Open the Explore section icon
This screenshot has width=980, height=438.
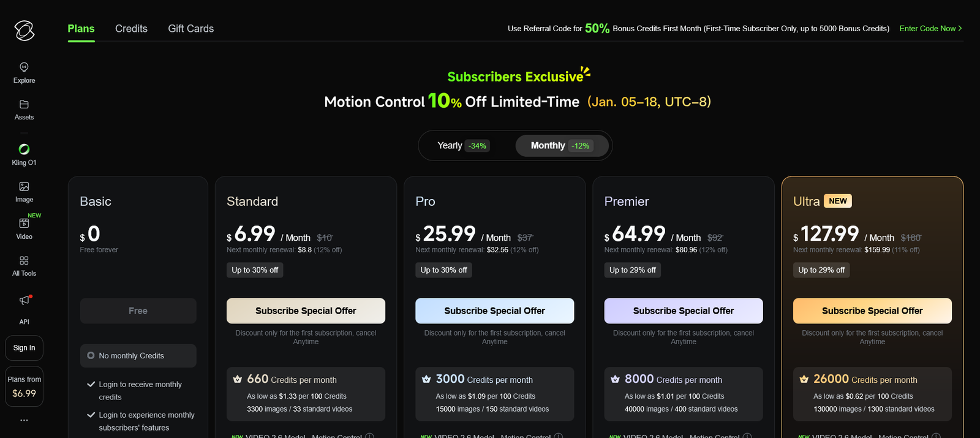24,67
